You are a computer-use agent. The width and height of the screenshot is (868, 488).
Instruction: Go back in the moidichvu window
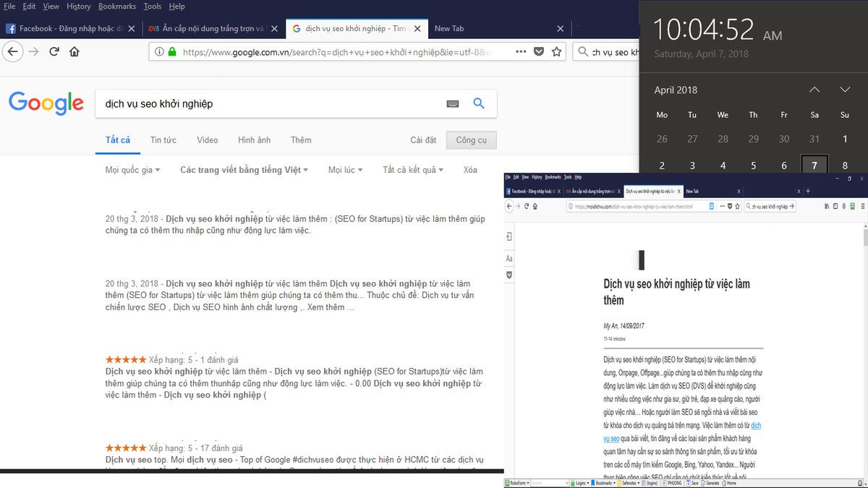(x=509, y=206)
